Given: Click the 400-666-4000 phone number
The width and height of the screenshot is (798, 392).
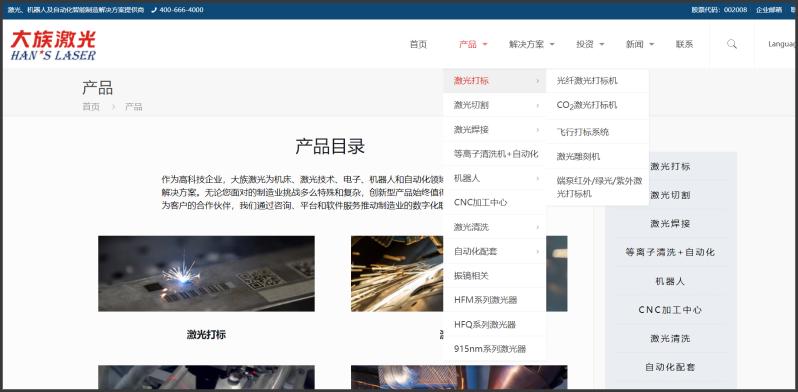Looking at the screenshot, I should (181, 10).
